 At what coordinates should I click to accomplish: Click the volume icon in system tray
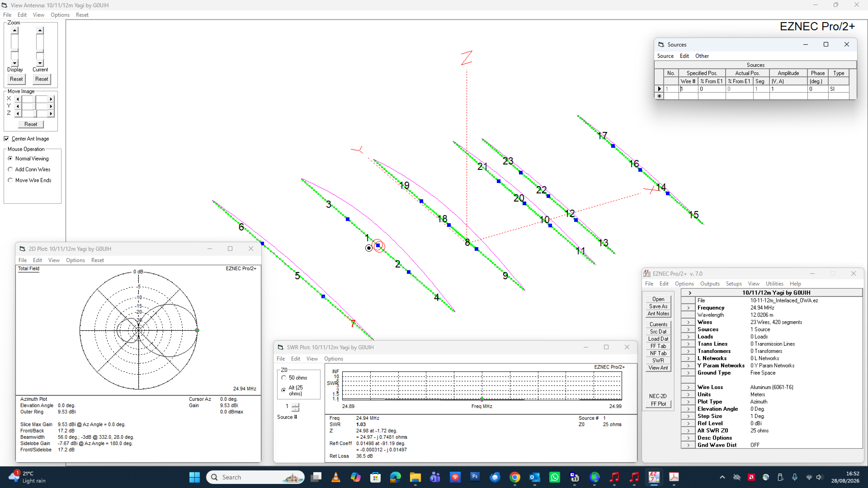click(819, 477)
